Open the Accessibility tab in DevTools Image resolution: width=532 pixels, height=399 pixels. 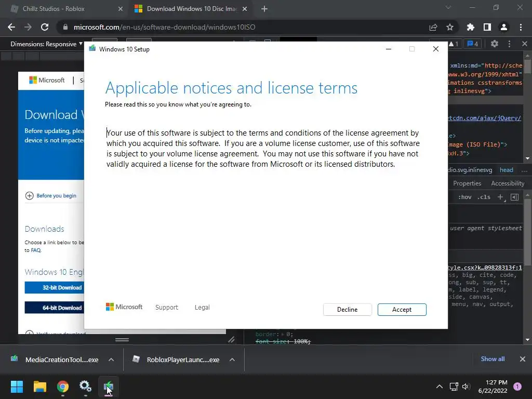(508, 183)
